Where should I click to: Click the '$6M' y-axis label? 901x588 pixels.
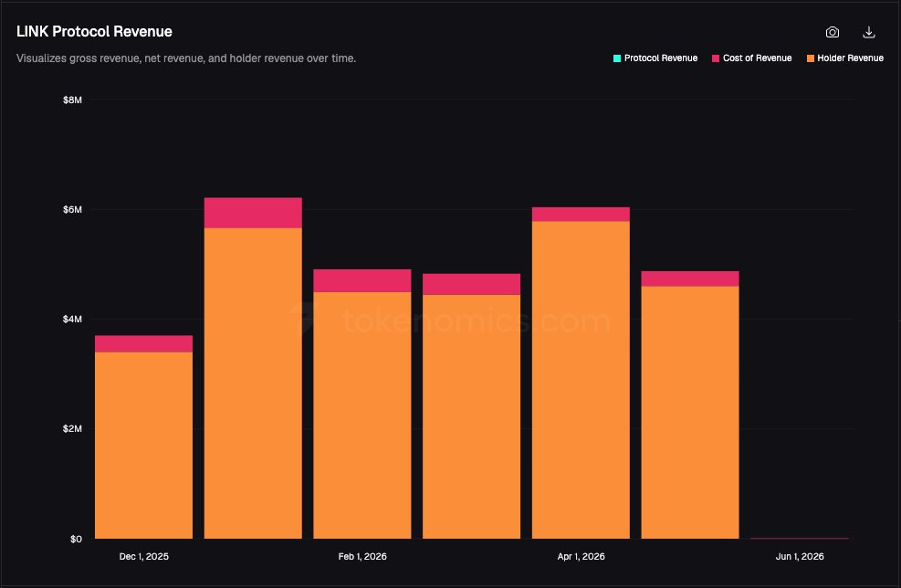[72, 209]
